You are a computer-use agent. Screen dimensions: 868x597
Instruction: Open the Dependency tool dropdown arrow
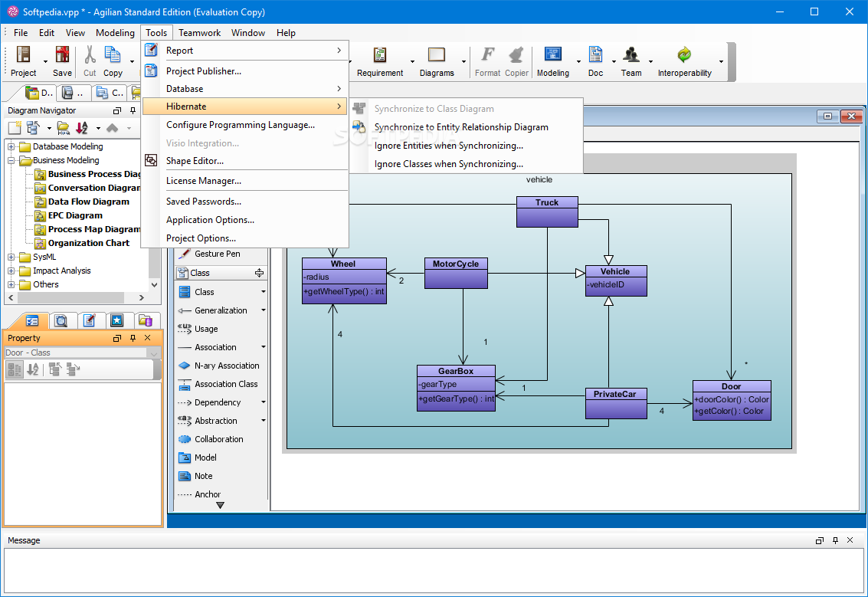point(264,402)
